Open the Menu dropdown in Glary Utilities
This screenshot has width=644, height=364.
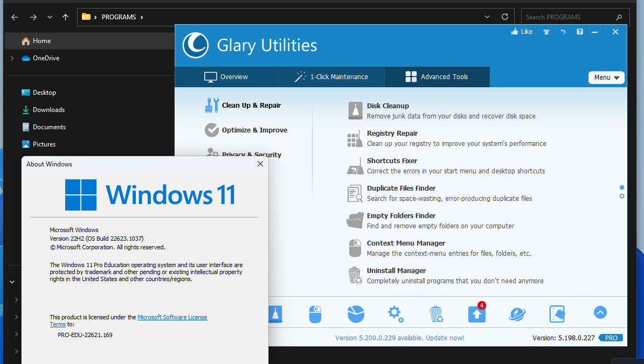click(606, 78)
